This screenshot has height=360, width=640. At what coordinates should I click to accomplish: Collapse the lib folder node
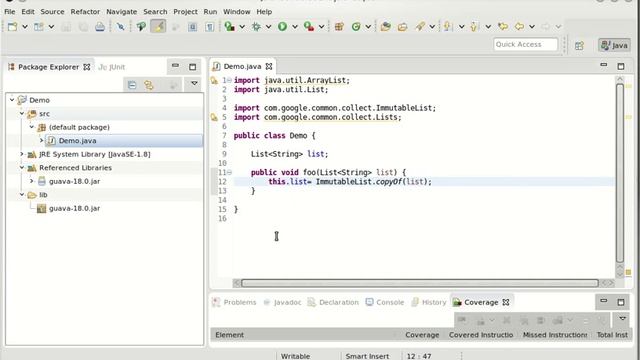22,194
